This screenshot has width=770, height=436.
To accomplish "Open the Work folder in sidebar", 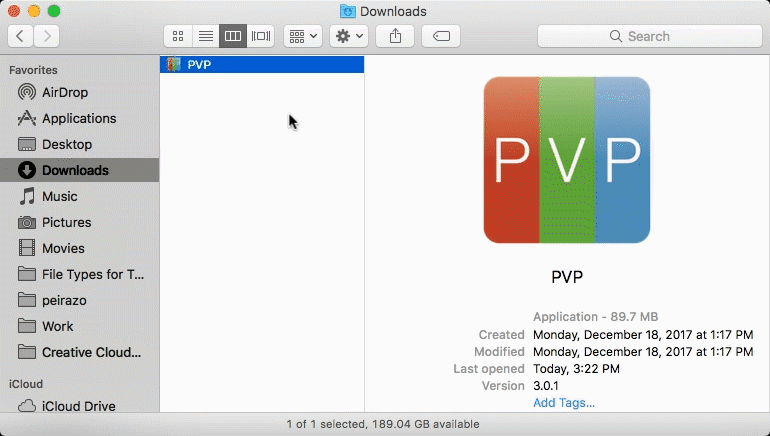I will click(80, 327).
